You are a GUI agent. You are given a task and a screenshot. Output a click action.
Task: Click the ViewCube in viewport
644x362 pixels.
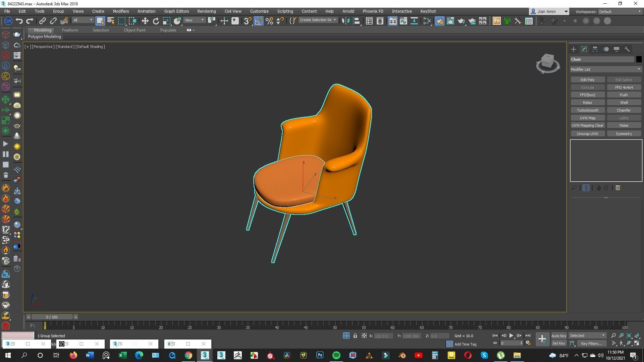click(x=547, y=63)
